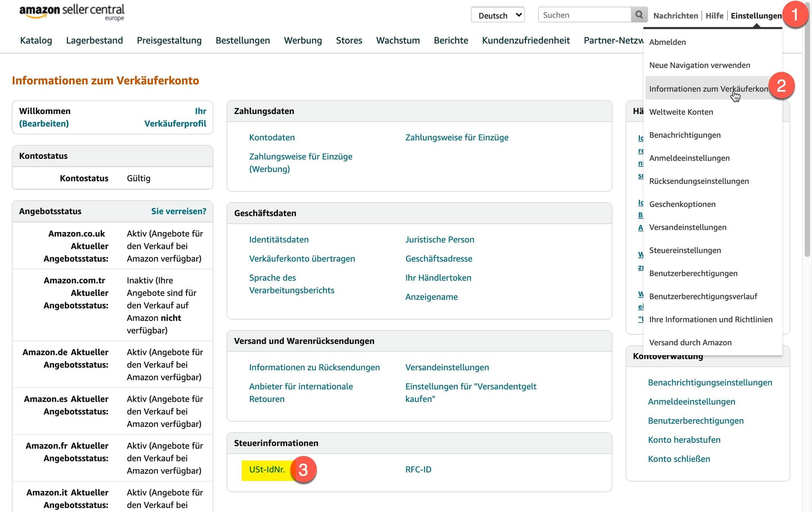Open the Geschäftsadresse link

pos(438,258)
